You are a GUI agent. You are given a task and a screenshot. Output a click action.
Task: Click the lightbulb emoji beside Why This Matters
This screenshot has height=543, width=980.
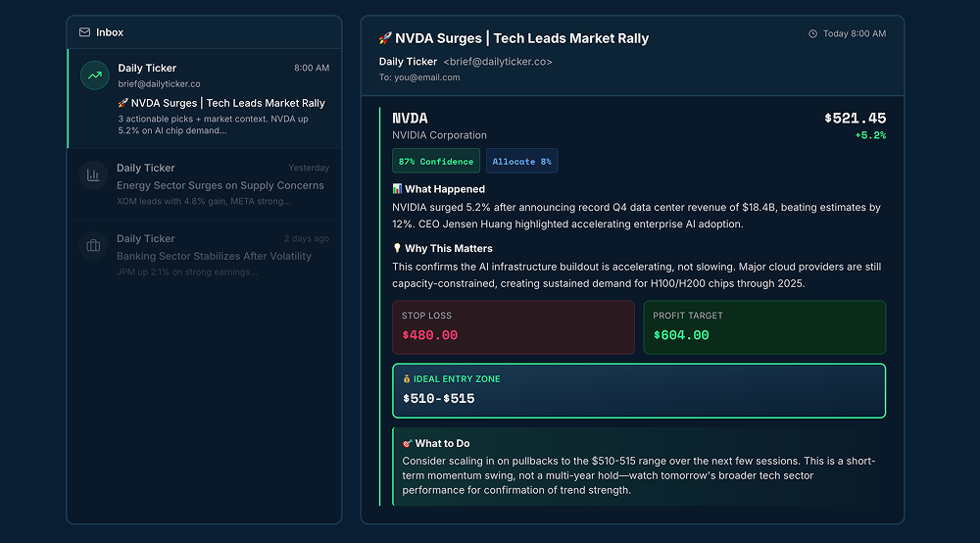(x=397, y=248)
